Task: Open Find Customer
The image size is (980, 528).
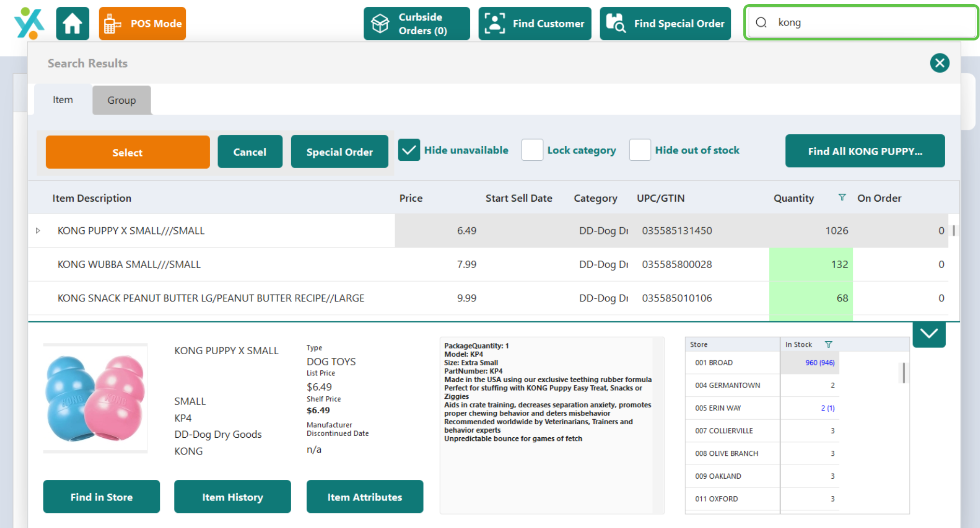Action: 535,23
